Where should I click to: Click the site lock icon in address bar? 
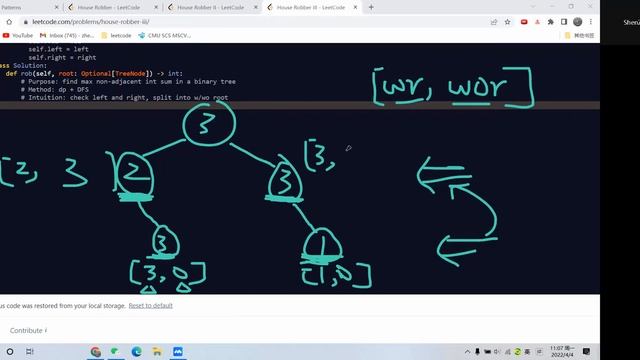(26, 22)
